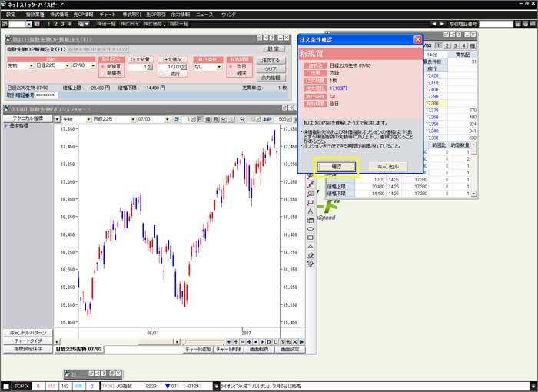Click the 余力情報 button in order panel
The image size is (538, 392).
coord(271,78)
